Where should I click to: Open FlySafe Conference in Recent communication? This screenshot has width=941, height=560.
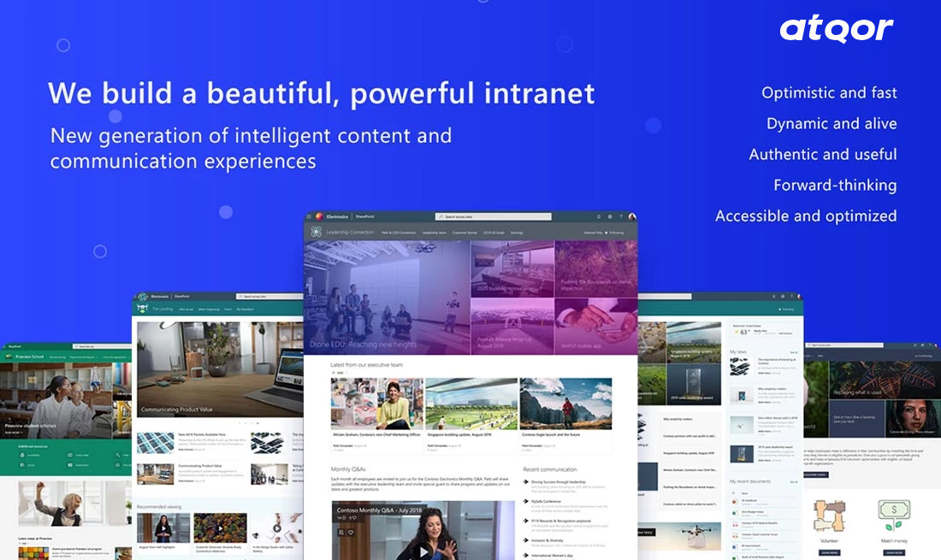(x=546, y=501)
